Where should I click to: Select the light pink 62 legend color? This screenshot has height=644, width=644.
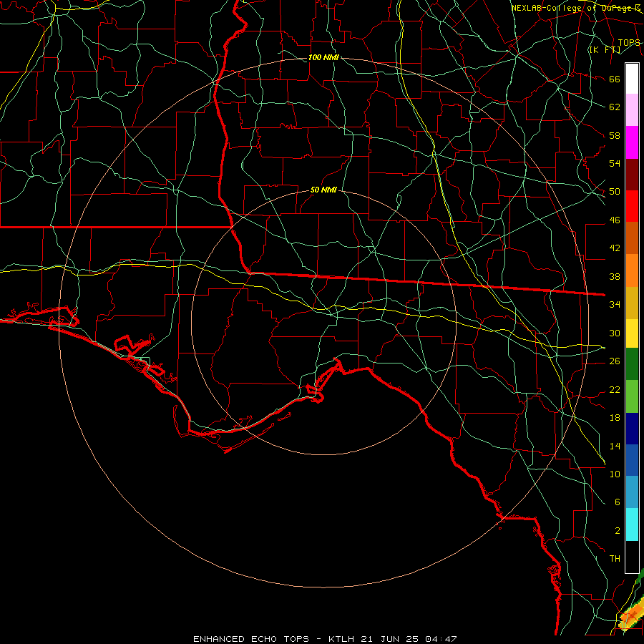632,109
